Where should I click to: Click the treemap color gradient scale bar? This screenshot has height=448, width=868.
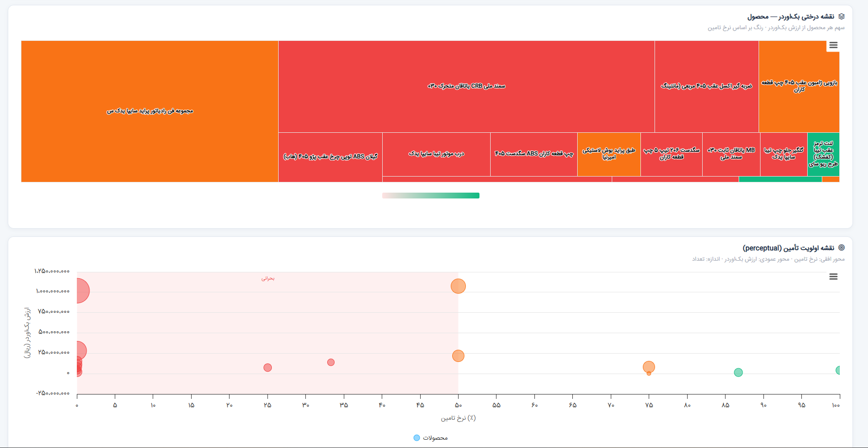[x=431, y=196]
